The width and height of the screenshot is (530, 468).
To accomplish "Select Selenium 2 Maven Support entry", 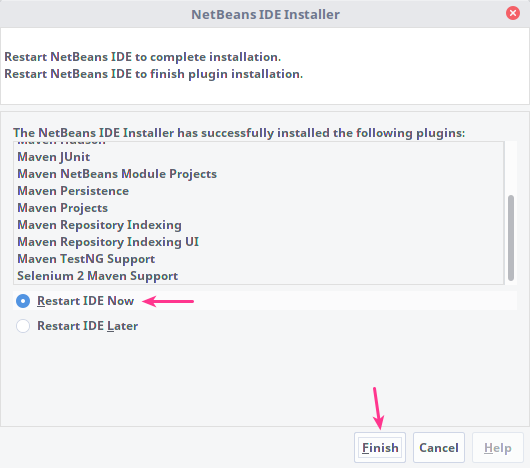I will point(259,276).
